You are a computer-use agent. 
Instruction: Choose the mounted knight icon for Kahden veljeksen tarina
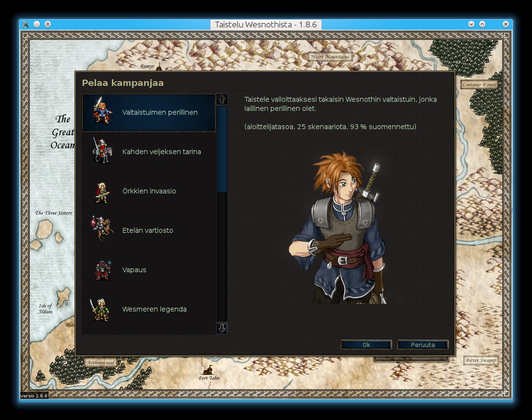102,151
